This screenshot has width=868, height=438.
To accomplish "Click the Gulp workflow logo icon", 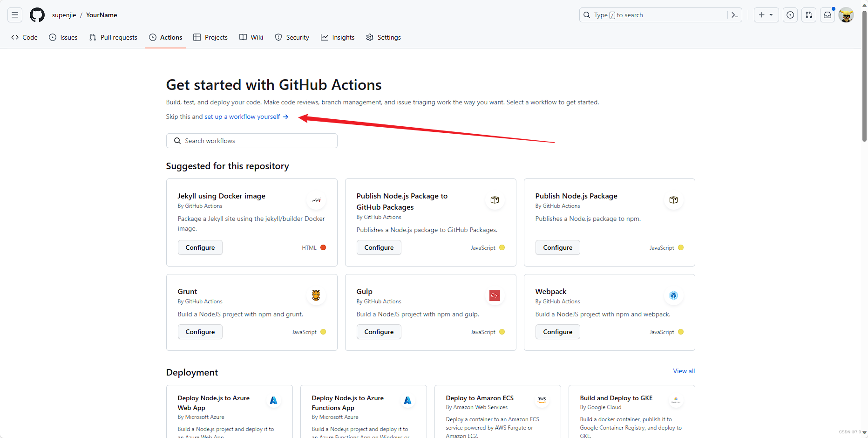I will pyautogui.click(x=495, y=295).
